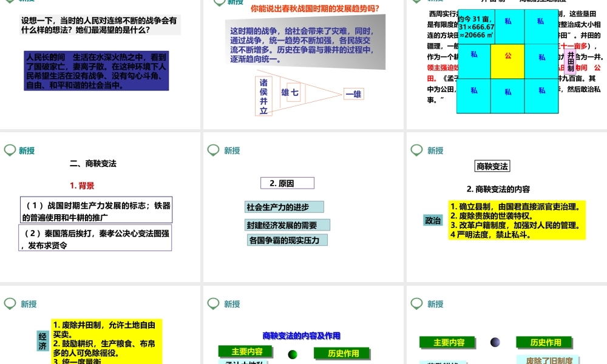Open the 井田制 land grid slide thumbnail
The height and width of the screenshot is (364, 607).
pos(507,64)
